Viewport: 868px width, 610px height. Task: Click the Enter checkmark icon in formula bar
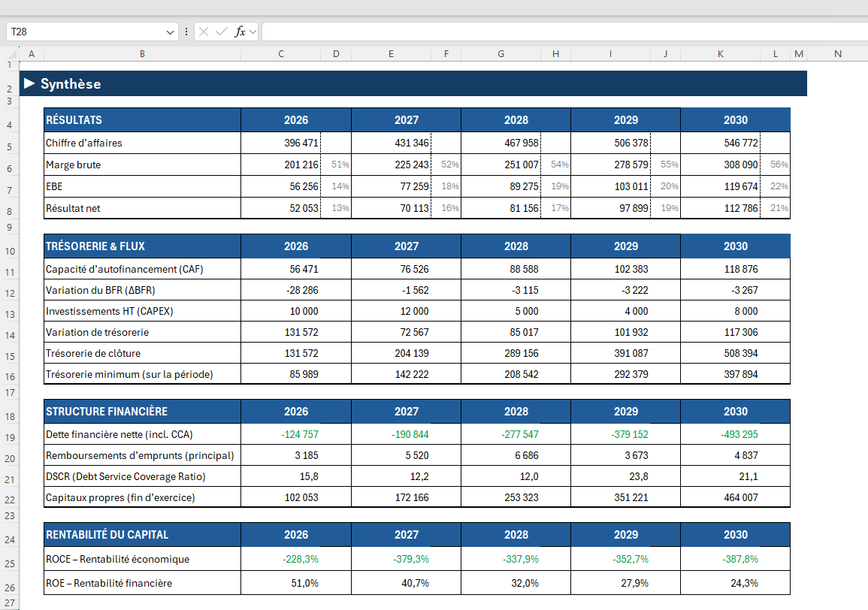click(221, 32)
